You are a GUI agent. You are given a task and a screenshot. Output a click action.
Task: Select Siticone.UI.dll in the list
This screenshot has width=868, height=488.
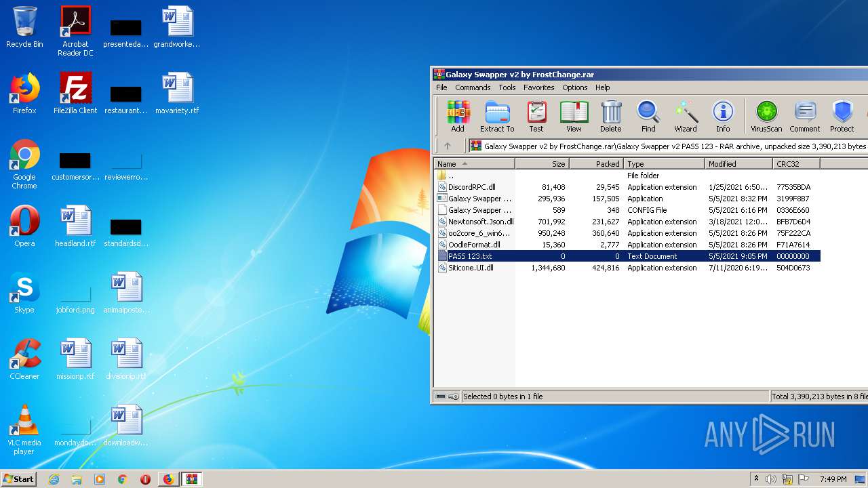pos(627,268)
